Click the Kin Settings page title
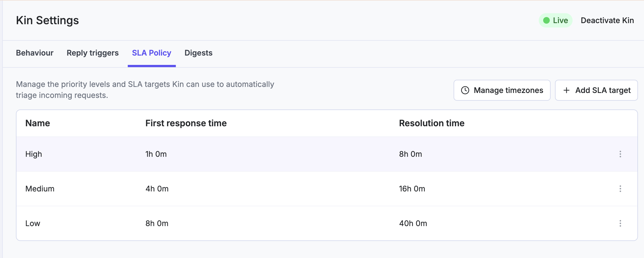Viewport: 644px width, 258px height. coord(47,20)
